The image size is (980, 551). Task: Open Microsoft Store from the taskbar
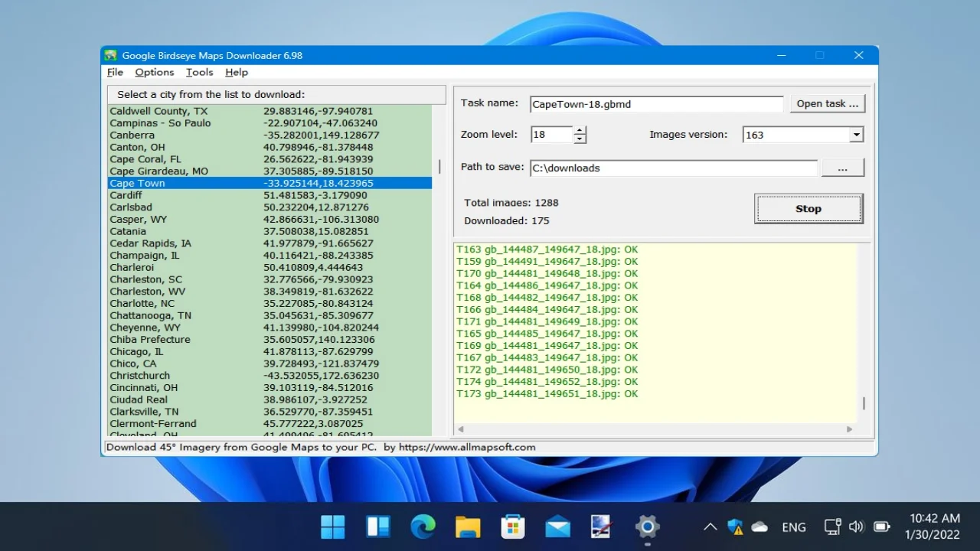pyautogui.click(x=513, y=527)
